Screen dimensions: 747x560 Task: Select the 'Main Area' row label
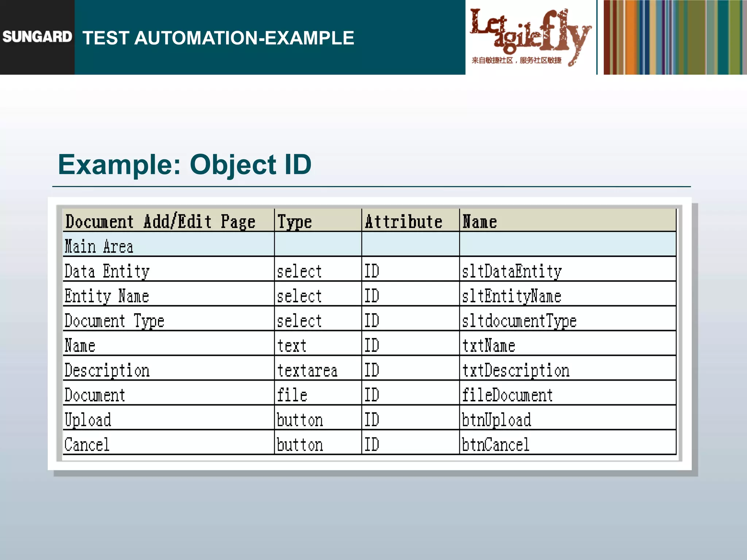click(98, 246)
